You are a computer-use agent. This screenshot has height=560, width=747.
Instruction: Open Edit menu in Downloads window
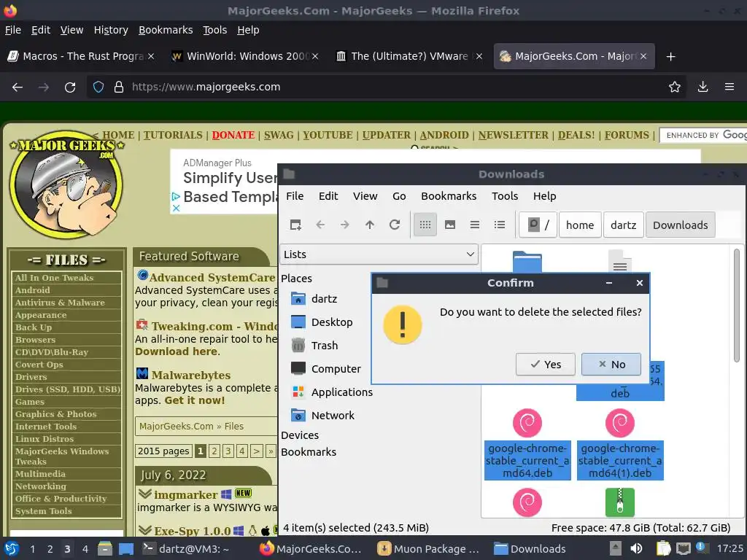coord(328,196)
